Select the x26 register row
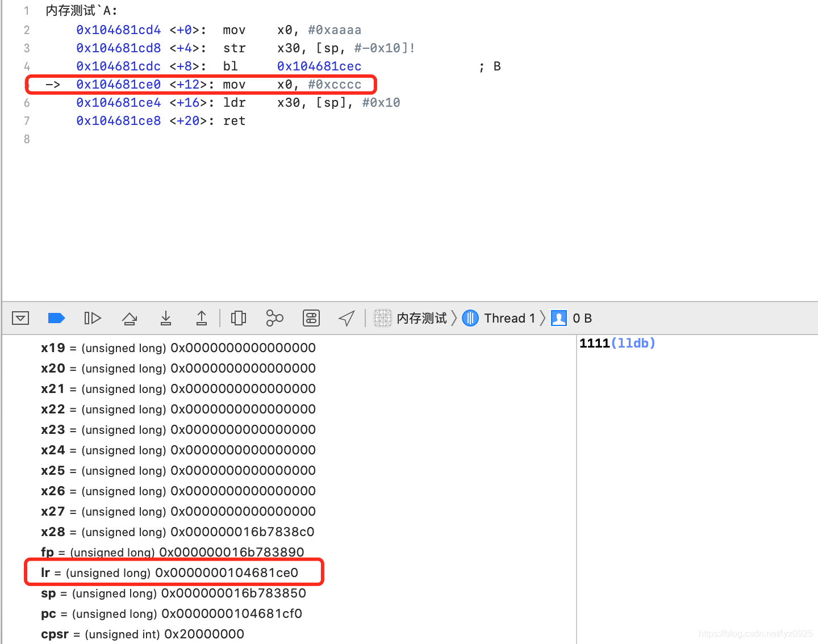818x644 pixels. pyautogui.click(x=178, y=491)
